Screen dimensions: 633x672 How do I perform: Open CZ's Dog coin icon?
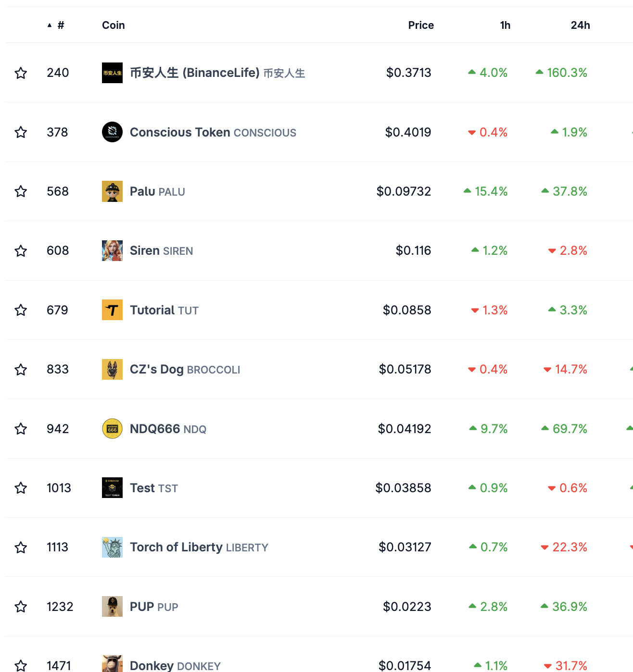(x=112, y=369)
